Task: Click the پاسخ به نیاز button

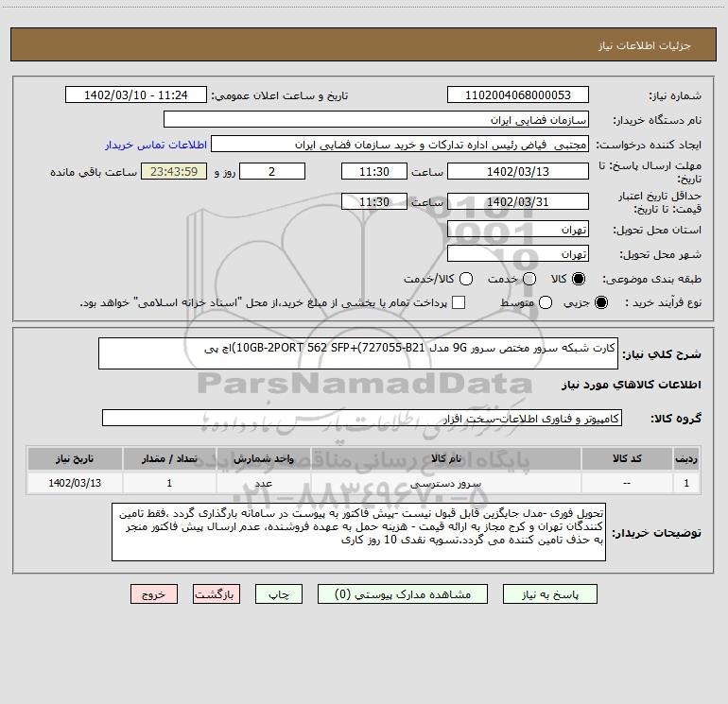Action: click(x=550, y=594)
